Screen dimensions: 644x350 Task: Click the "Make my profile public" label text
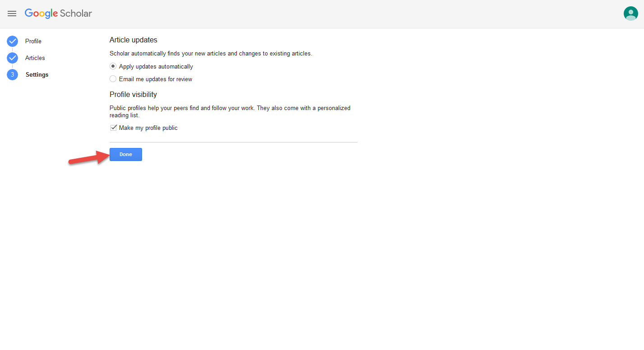point(148,128)
